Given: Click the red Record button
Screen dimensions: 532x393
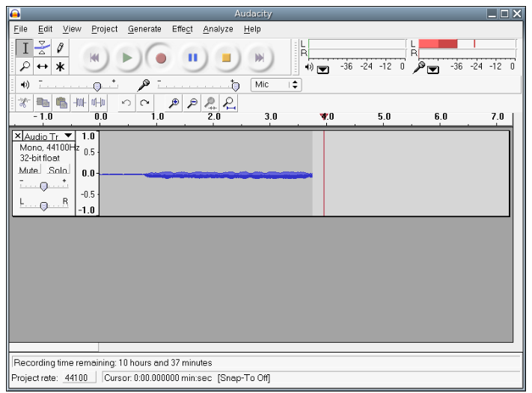Looking at the screenshot, I should [160, 58].
